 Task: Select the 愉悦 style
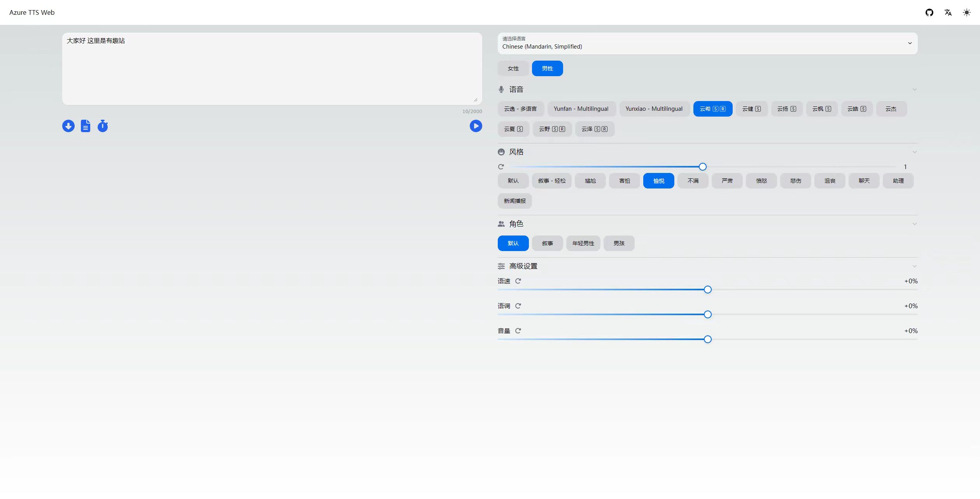pyautogui.click(x=659, y=181)
